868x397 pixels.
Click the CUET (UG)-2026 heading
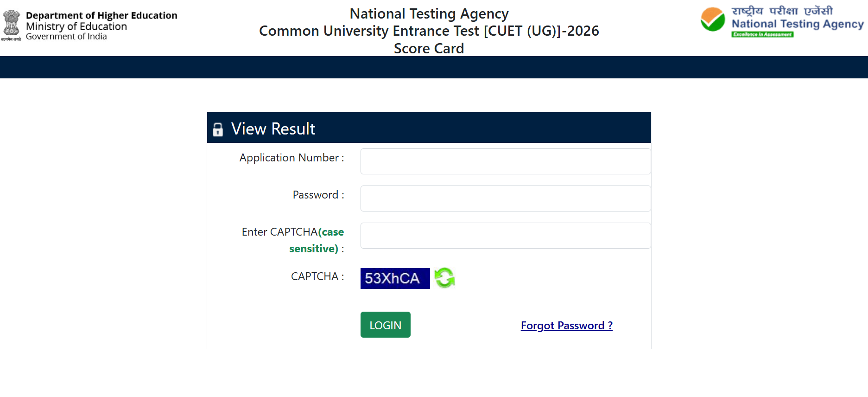[x=429, y=31]
